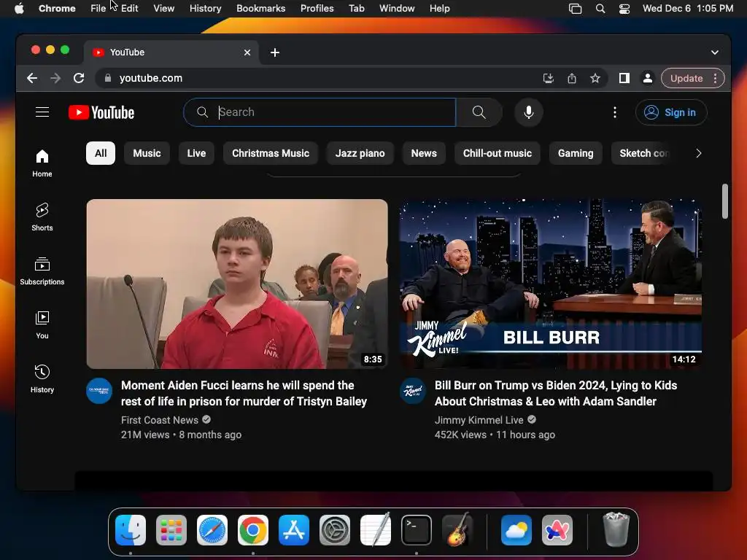Select Chill-out music chip
The height and width of the screenshot is (560, 747).
(498, 153)
